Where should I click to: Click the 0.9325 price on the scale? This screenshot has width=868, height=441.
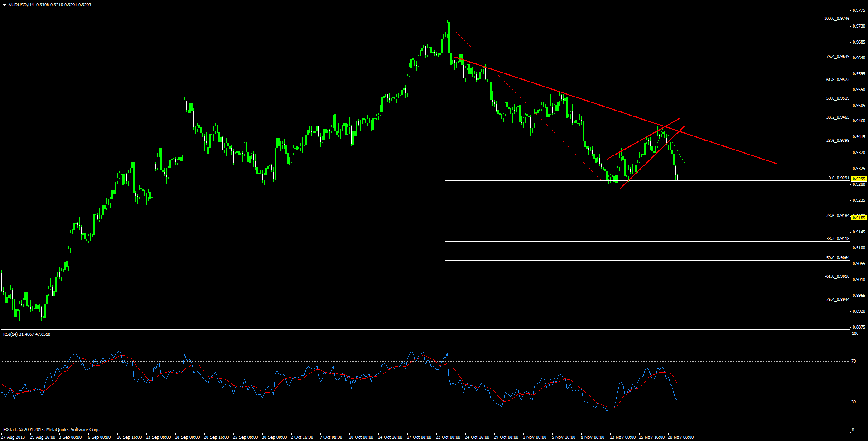[859, 169]
